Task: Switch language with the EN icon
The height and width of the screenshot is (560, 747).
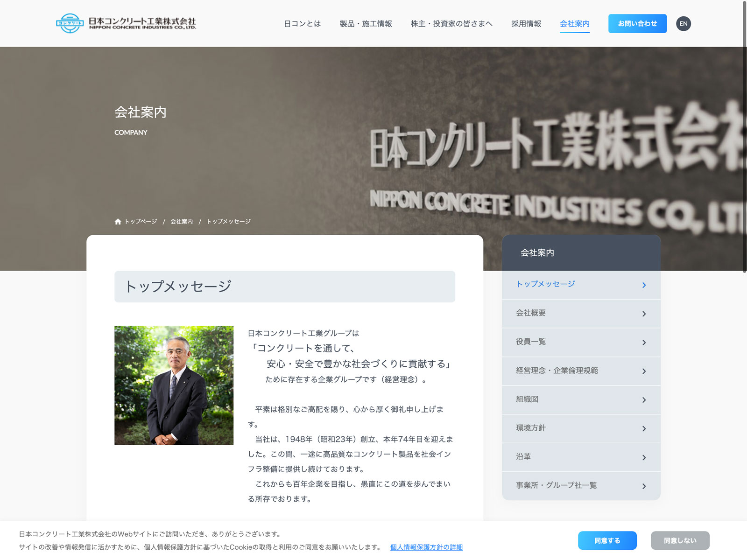Action: pyautogui.click(x=683, y=24)
